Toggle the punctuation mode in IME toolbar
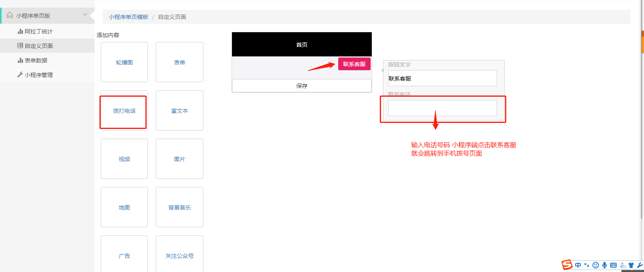This screenshot has width=644, height=272. click(587, 265)
